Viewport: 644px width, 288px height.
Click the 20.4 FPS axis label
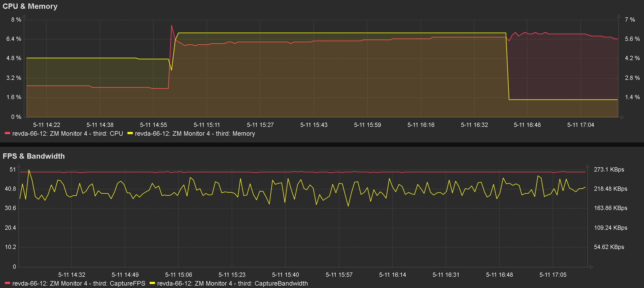(10, 228)
